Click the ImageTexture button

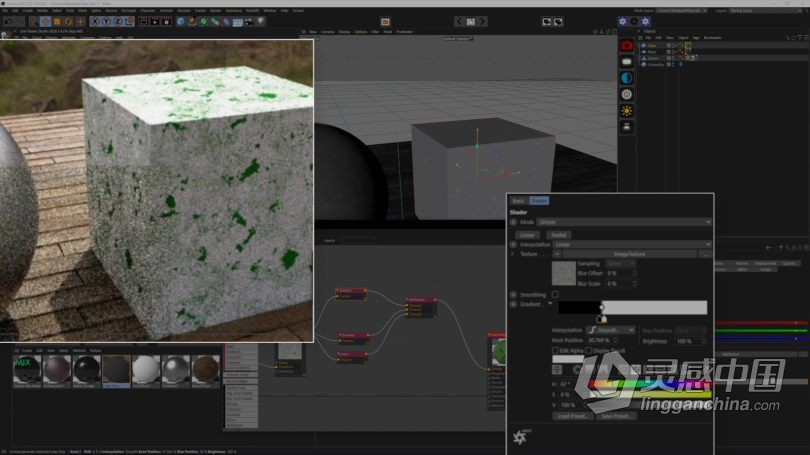630,254
